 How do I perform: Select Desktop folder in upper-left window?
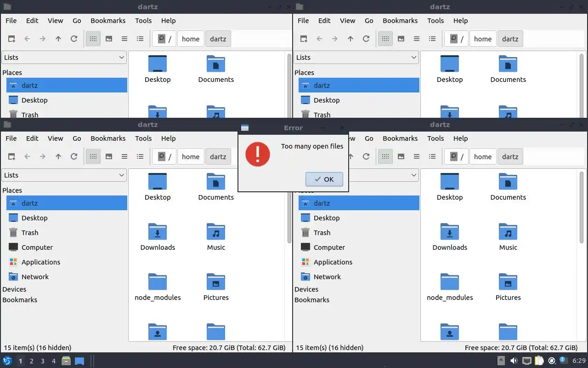coord(158,69)
